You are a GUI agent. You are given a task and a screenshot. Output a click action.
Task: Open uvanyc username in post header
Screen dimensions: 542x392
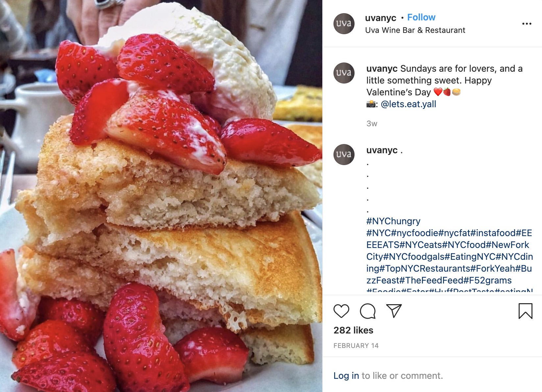coord(381,18)
